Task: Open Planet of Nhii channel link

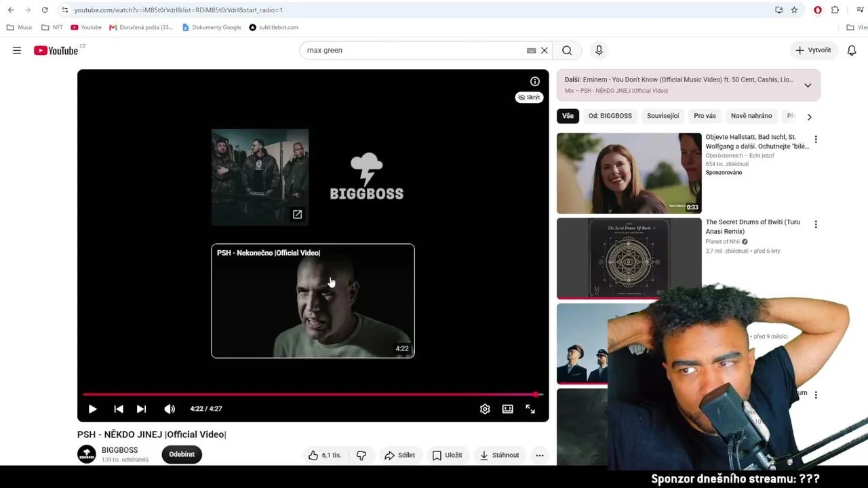Action: point(722,242)
